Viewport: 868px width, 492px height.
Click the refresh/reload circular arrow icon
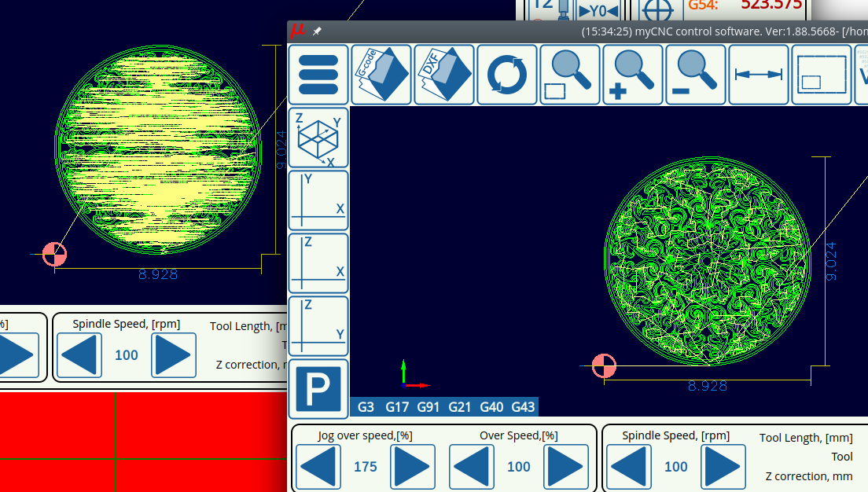507,75
